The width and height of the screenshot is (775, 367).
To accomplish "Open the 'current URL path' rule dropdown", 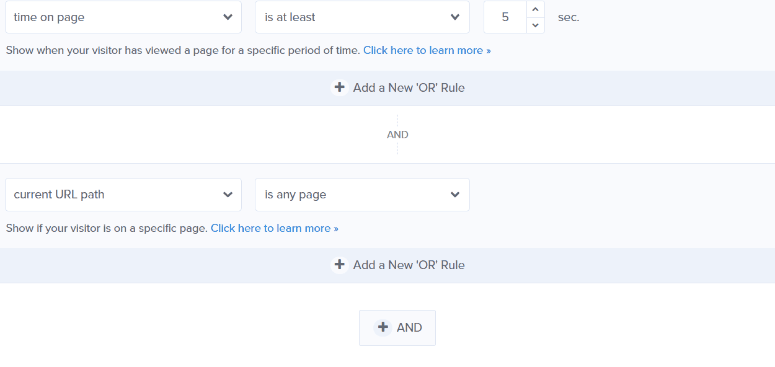I will [123, 195].
